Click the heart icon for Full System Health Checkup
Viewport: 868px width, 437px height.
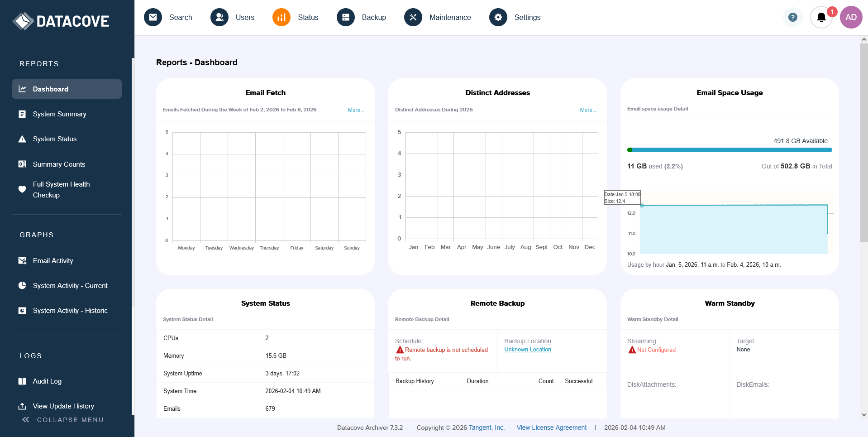(x=22, y=189)
